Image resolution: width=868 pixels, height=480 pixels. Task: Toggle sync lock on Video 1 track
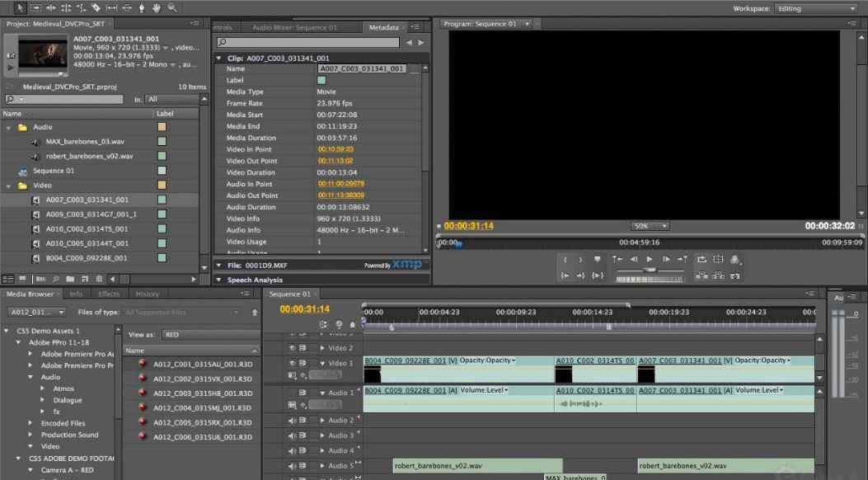(x=303, y=363)
